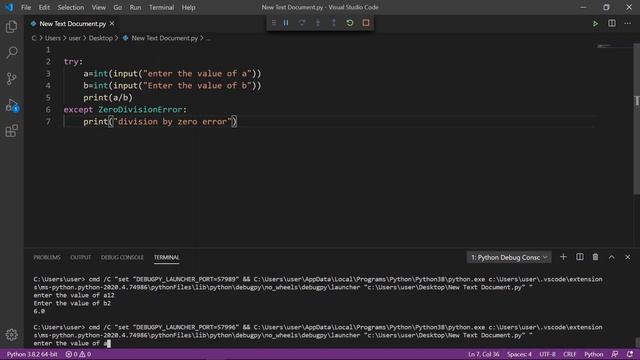Switch to the Output panel tab

[x=80, y=257]
